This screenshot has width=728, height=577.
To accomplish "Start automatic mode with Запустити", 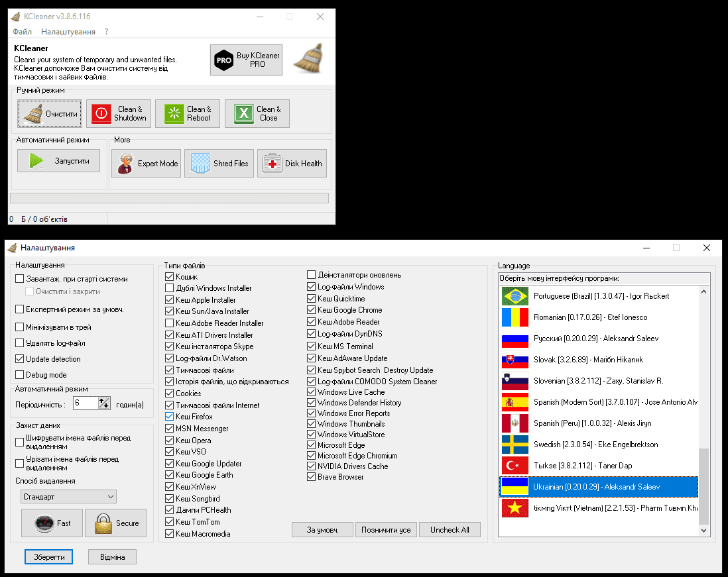I will (58, 160).
